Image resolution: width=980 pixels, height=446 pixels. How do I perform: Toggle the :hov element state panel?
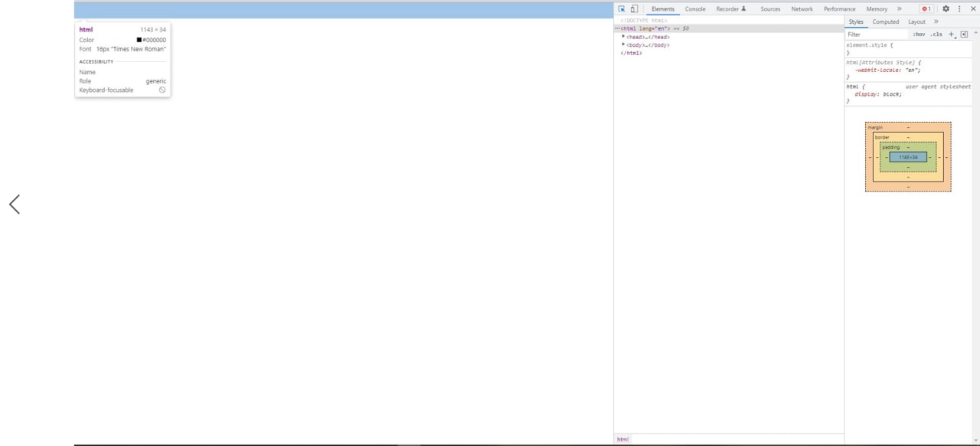[919, 34]
